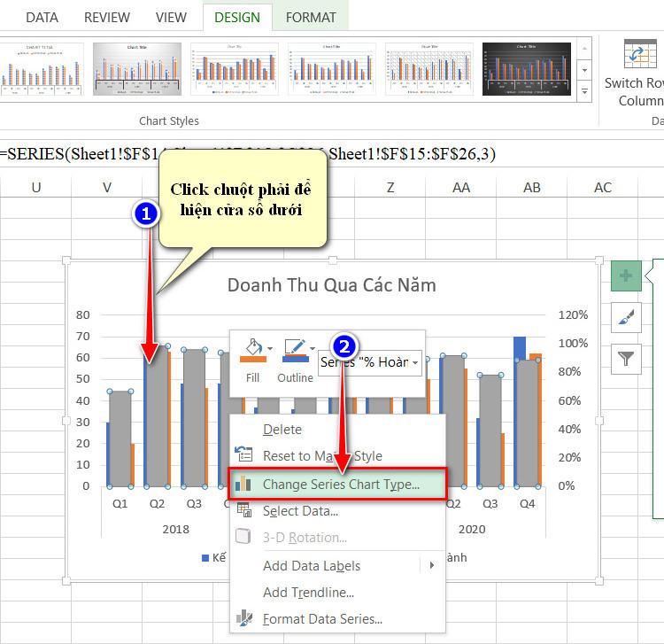Click the orange bar above 2018 Q3
Viewport: 664px width, 644px height.
tap(206, 437)
